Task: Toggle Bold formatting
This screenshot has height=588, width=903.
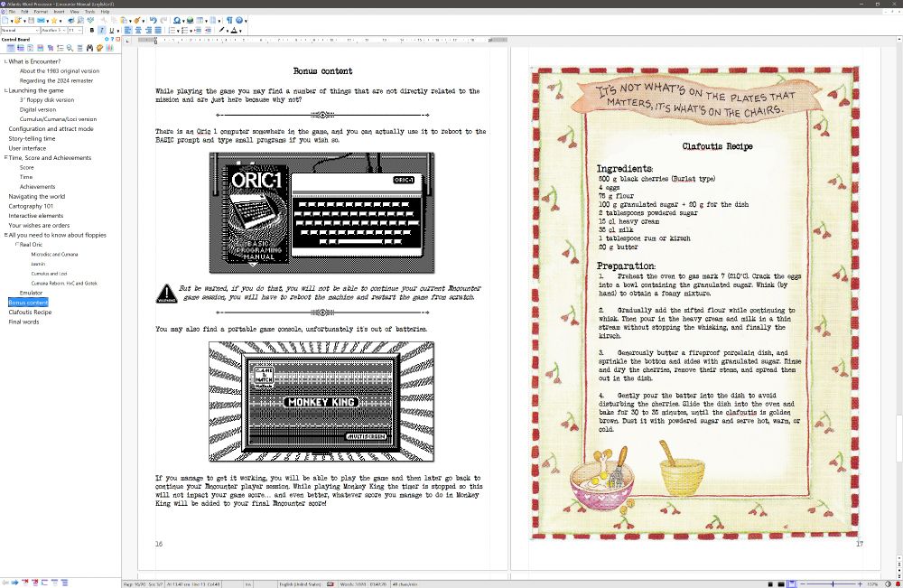Action: (x=92, y=31)
